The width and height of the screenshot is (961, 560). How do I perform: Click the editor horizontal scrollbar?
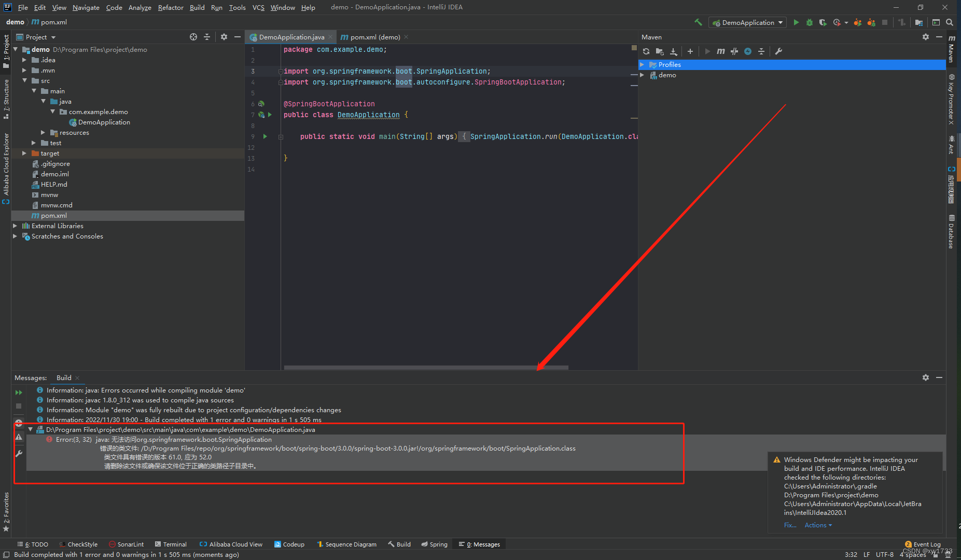pos(426,367)
